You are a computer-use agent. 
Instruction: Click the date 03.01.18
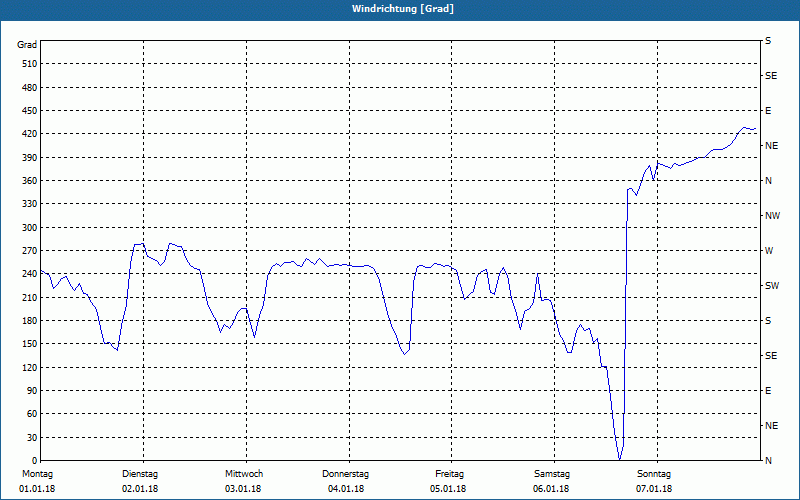[243, 489]
